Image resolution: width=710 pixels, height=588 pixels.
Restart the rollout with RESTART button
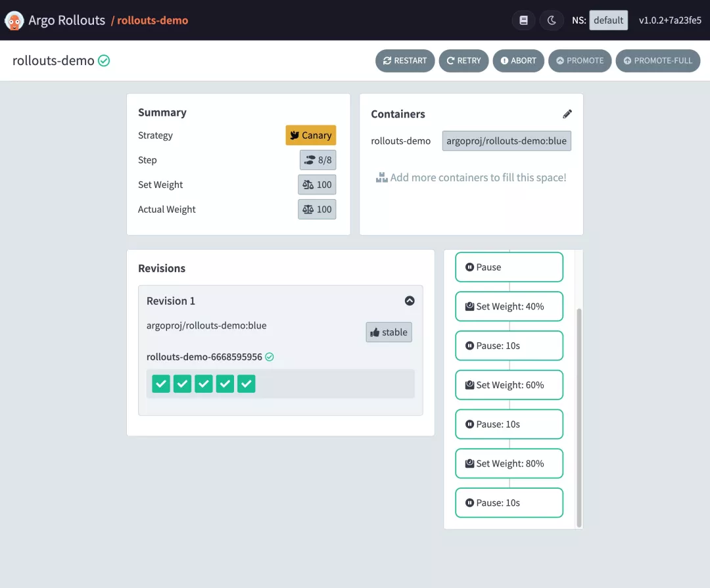pyautogui.click(x=405, y=60)
